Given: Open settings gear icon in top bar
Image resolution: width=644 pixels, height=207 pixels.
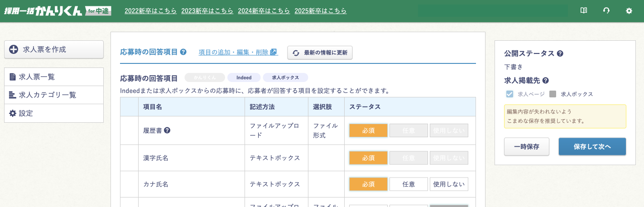Looking at the screenshot, I should pos(629,11).
